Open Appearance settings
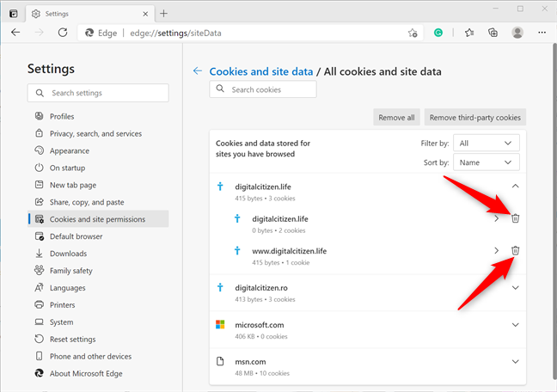The height and width of the screenshot is (392, 557). pyautogui.click(x=98, y=150)
